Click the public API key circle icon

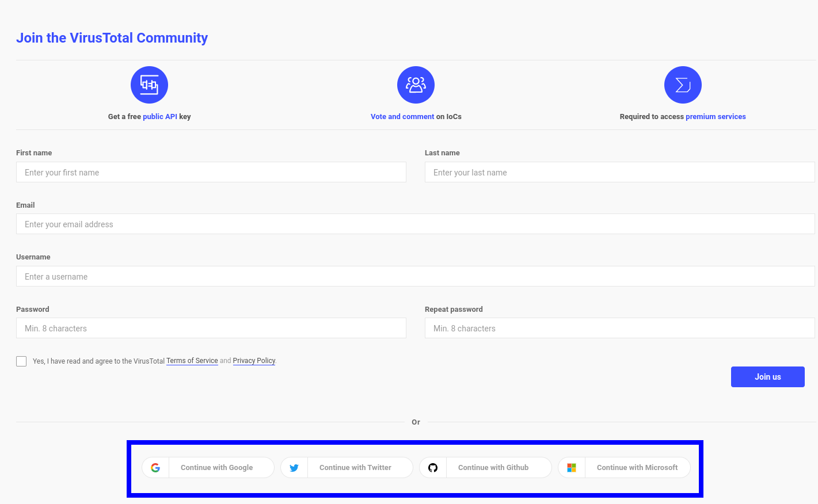149,85
